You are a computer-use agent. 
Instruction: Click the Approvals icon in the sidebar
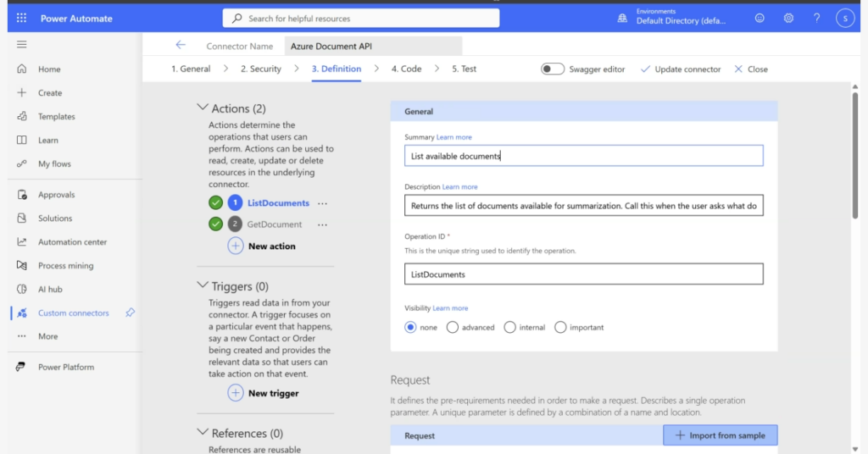[21, 195]
